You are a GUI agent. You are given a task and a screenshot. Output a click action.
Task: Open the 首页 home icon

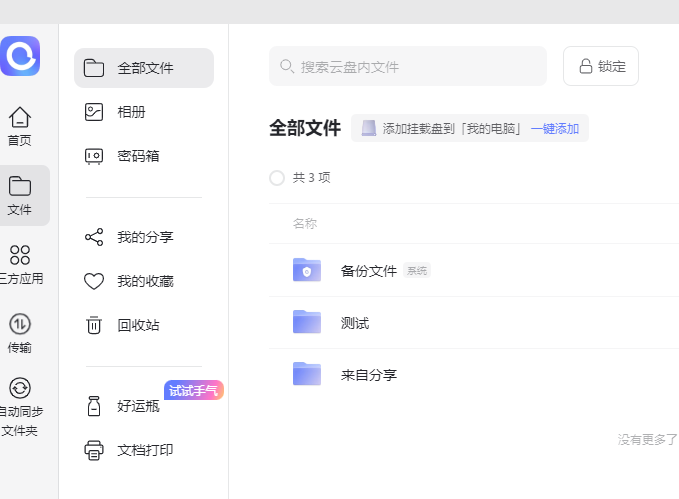(x=20, y=118)
